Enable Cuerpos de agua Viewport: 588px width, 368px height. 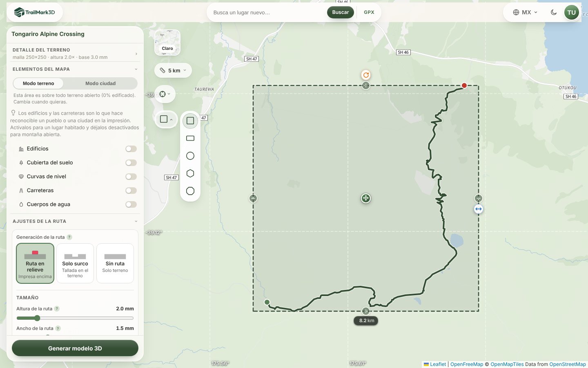tap(131, 204)
